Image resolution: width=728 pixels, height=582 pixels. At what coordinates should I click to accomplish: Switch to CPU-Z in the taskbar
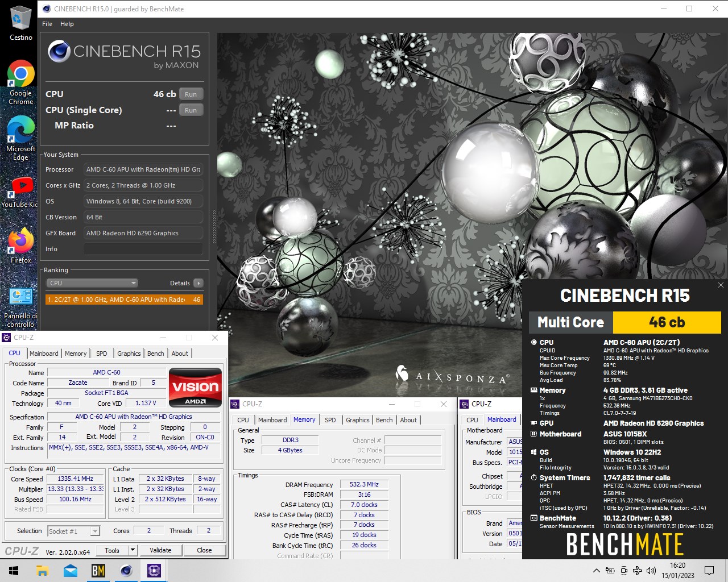coord(154,571)
